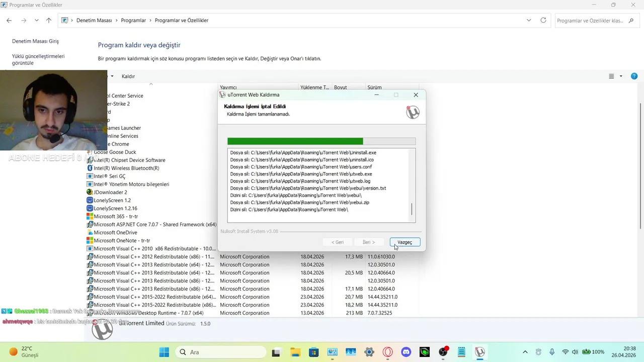644x362 pixels.
Task: Open the Notepad taskbar icon
Action: point(461,352)
